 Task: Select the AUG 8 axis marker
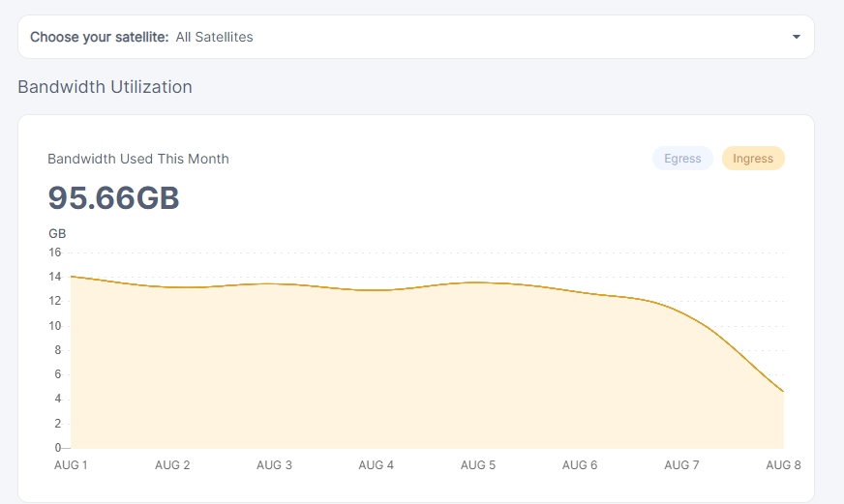[783, 465]
